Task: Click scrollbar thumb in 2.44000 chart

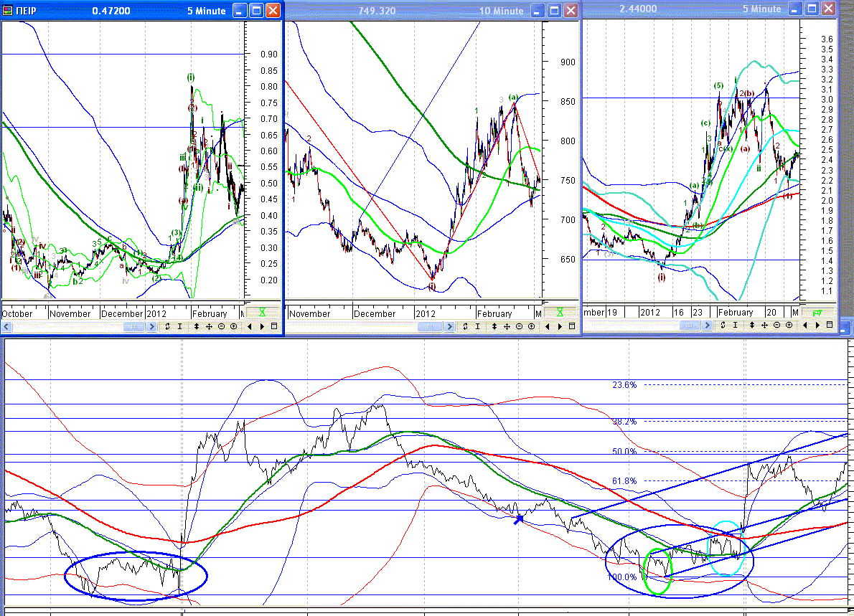Action: tap(690, 326)
